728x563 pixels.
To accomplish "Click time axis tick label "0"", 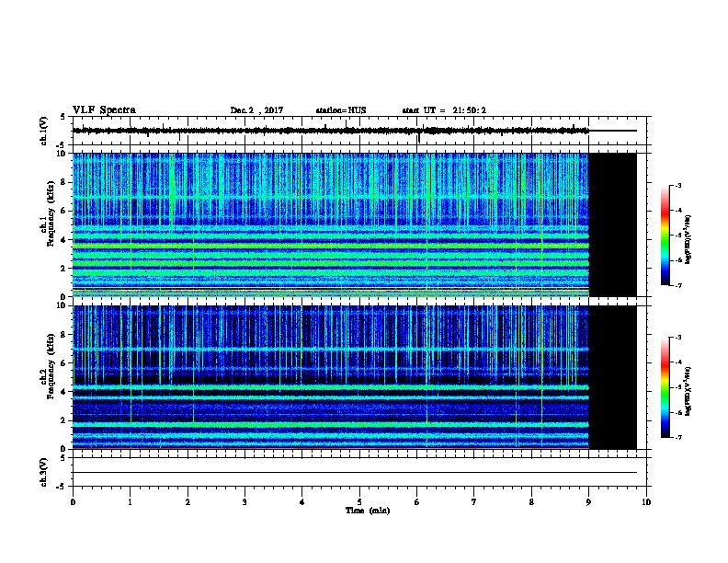I will click(73, 502).
